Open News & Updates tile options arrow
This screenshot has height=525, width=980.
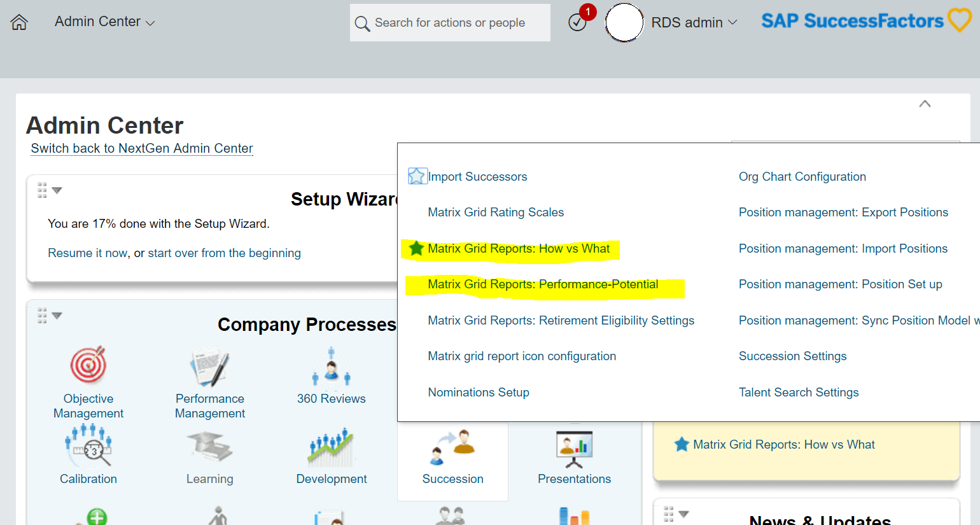pyautogui.click(x=683, y=514)
